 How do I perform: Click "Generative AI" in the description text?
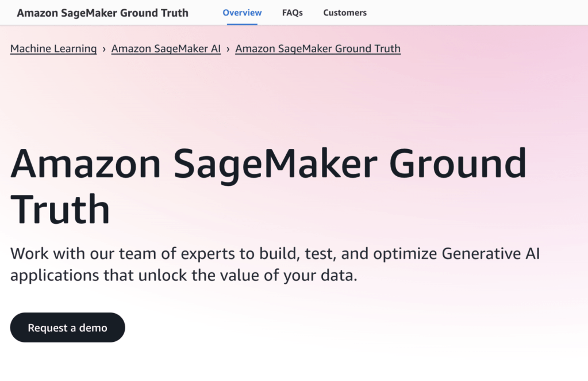coord(491,253)
